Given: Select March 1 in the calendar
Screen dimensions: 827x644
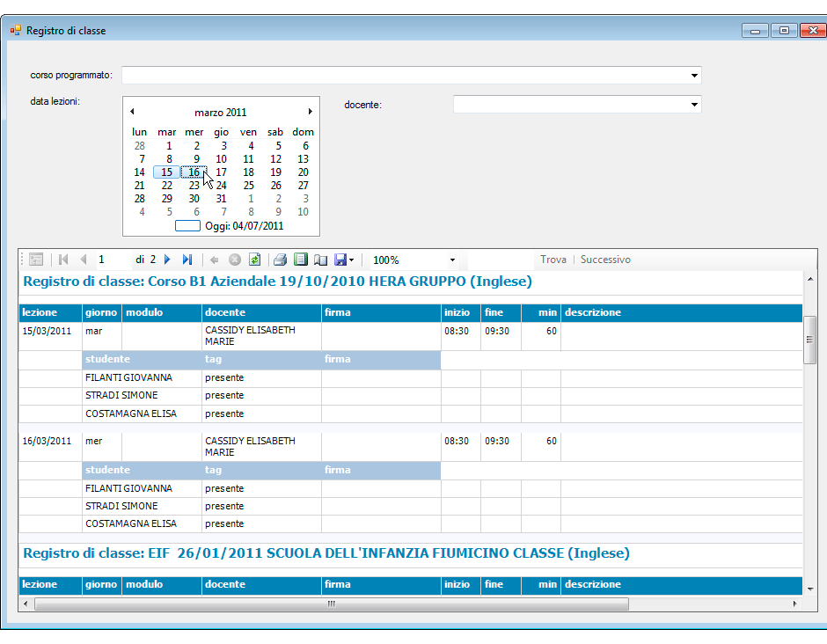Looking at the screenshot, I should click(x=169, y=146).
